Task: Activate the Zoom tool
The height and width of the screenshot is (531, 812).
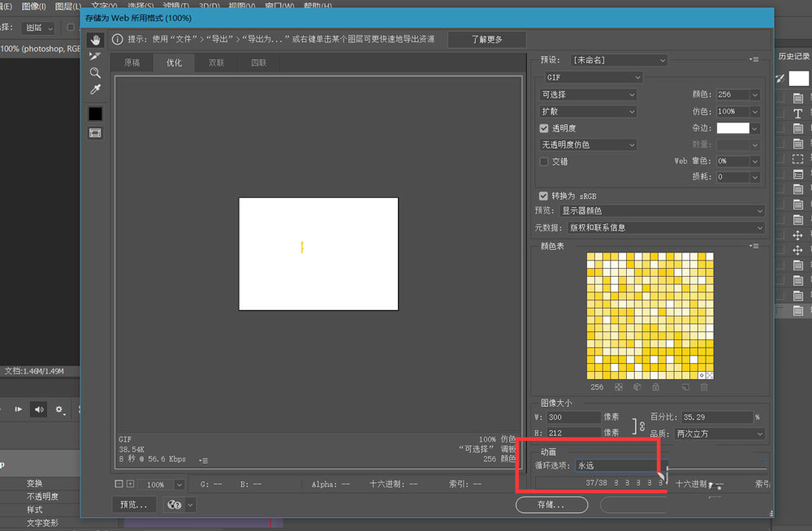Action: point(95,73)
